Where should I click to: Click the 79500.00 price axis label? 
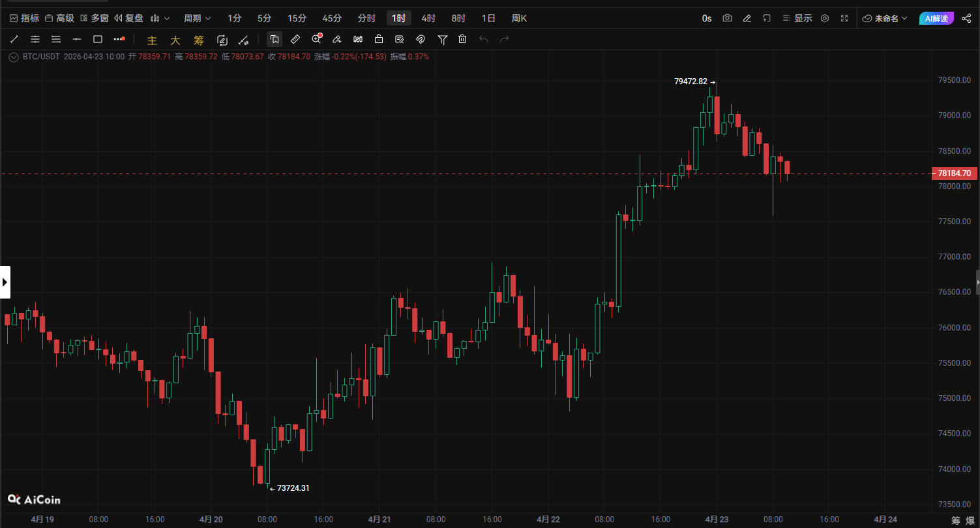[x=955, y=80]
